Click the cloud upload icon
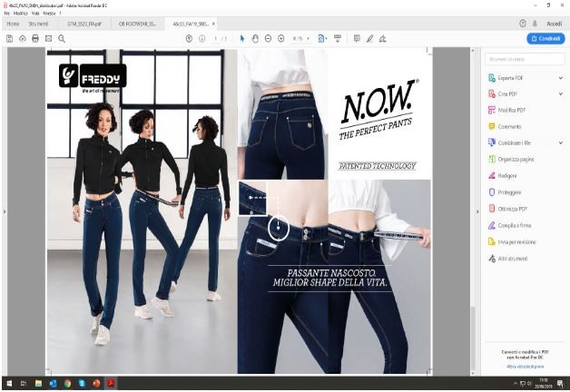 (23, 38)
